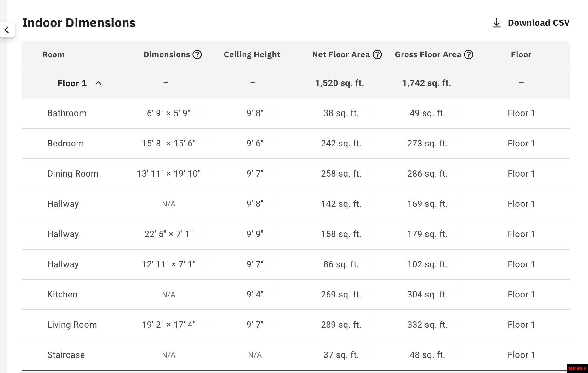Select the 242 sq. ft. net area
Image resolution: width=588 pixels, height=373 pixels.
tap(341, 144)
